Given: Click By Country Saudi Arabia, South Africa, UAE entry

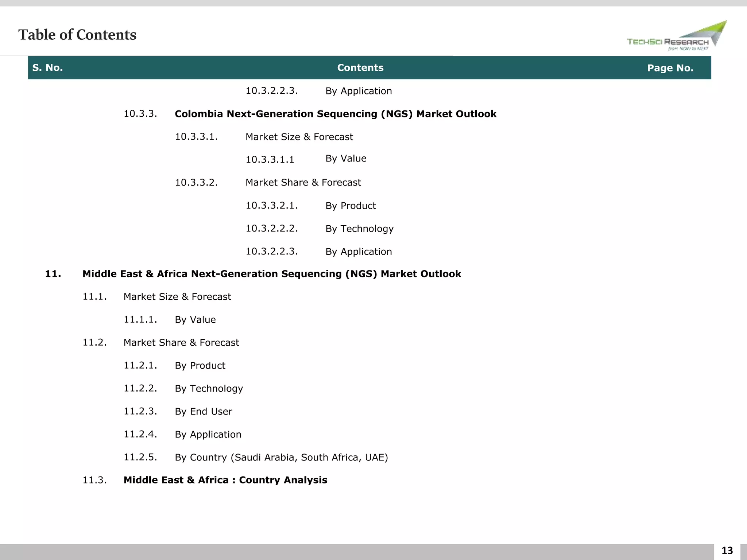Looking at the screenshot, I should coord(281,458).
